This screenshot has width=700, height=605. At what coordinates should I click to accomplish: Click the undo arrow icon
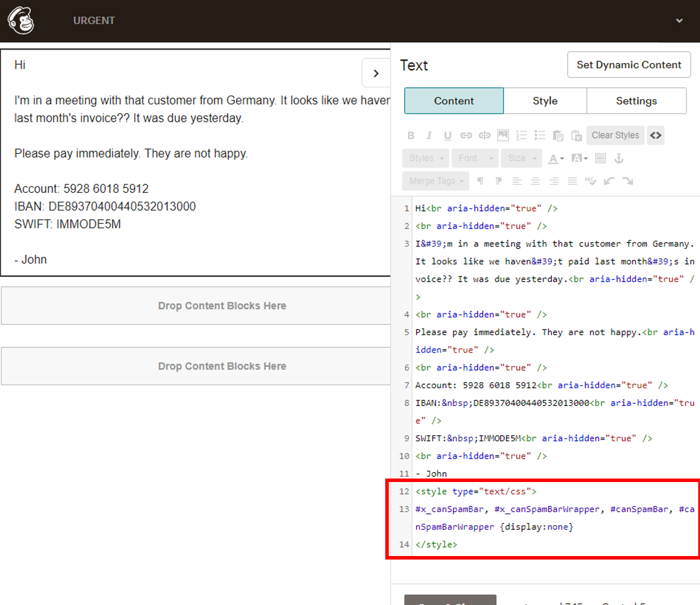pos(609,181)
